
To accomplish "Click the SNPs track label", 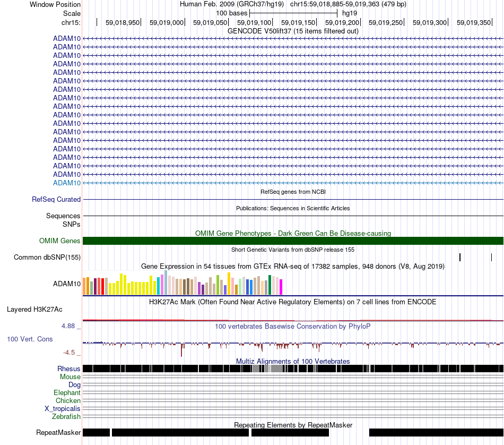I will click(72, 224).
